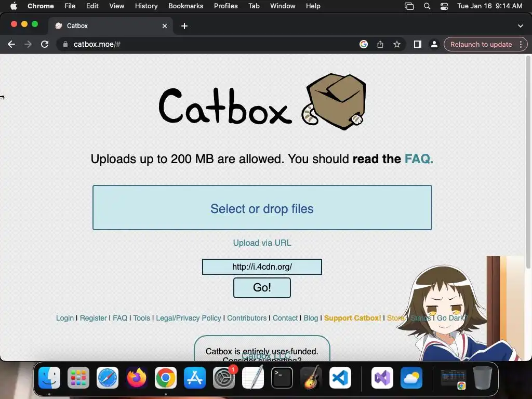This screenshot has width=532, height=399.
Task: Open the File menu
Action: point(70,6)
